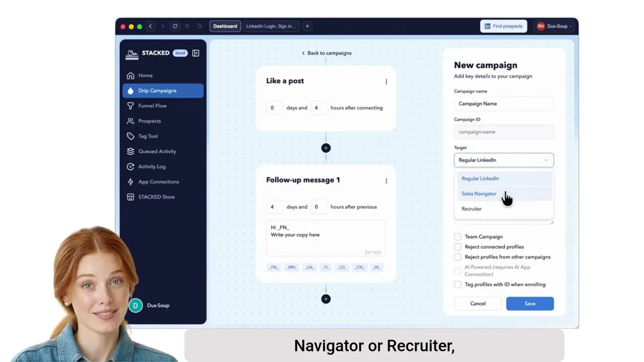This screenshot has width=644, height=362.
Task: Open Tag Tool via its tag icon
Action: click(x=130, y=136)
